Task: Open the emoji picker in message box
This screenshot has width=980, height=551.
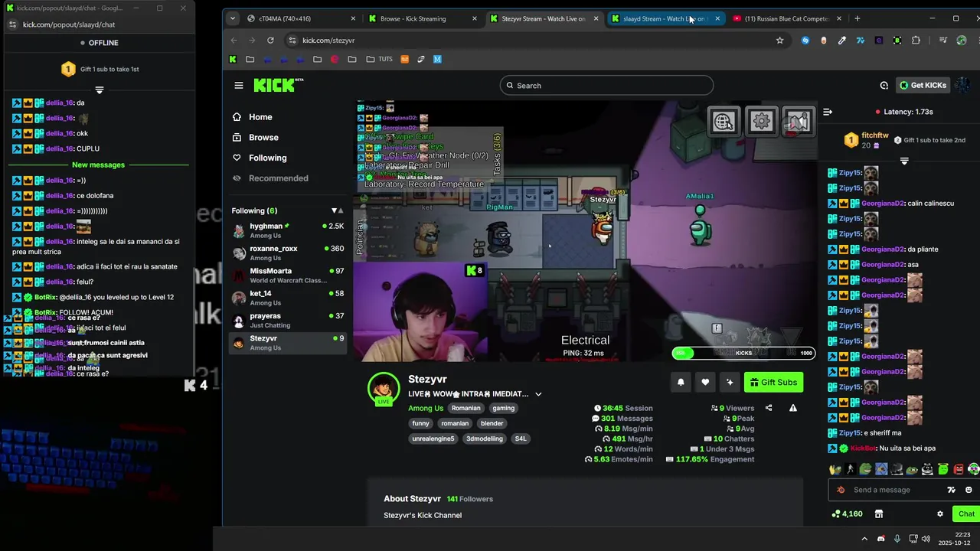Action: pyautogui.click(x=969, y=490)
